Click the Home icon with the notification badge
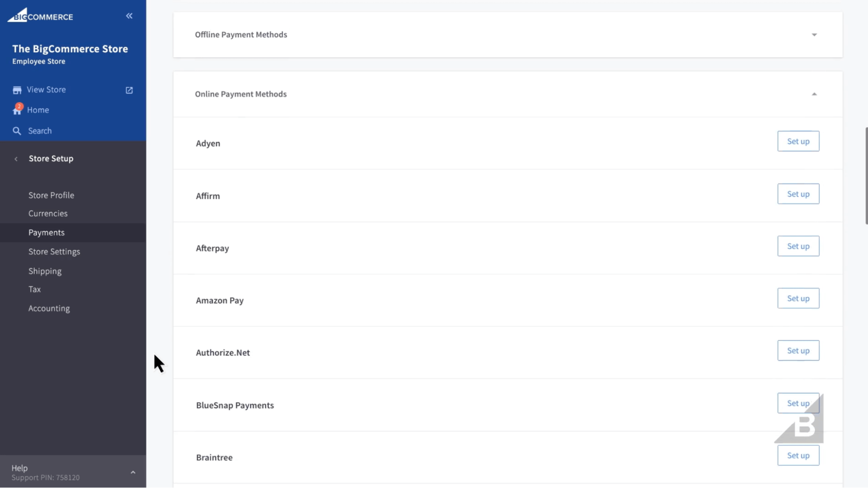The height and width of the screenshot is (488, 868). point(17,110)
